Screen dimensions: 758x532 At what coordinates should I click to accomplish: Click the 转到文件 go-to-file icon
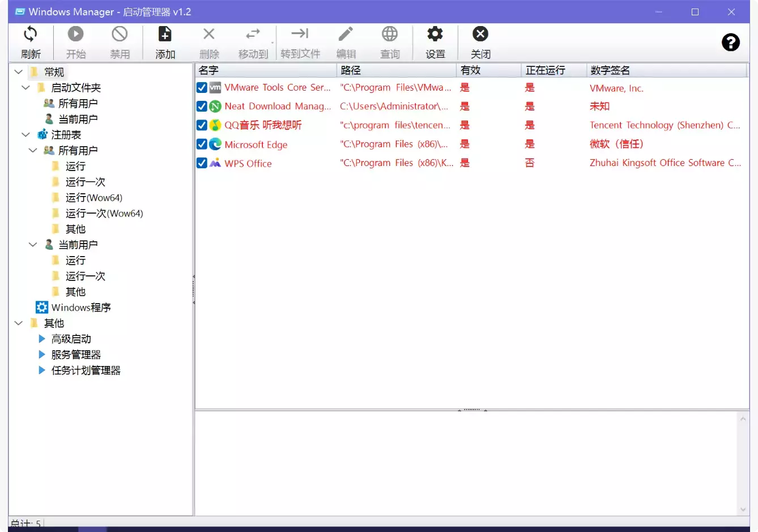[x=299, y=34]
